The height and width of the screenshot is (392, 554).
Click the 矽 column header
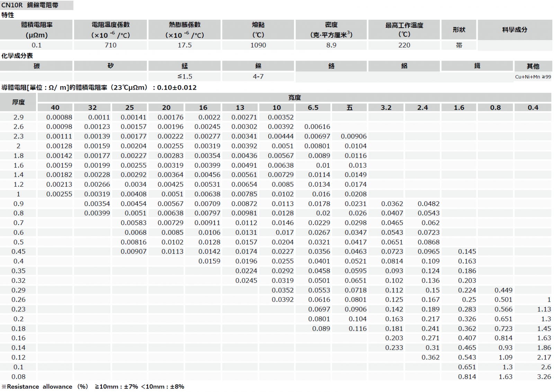[110, 66]
